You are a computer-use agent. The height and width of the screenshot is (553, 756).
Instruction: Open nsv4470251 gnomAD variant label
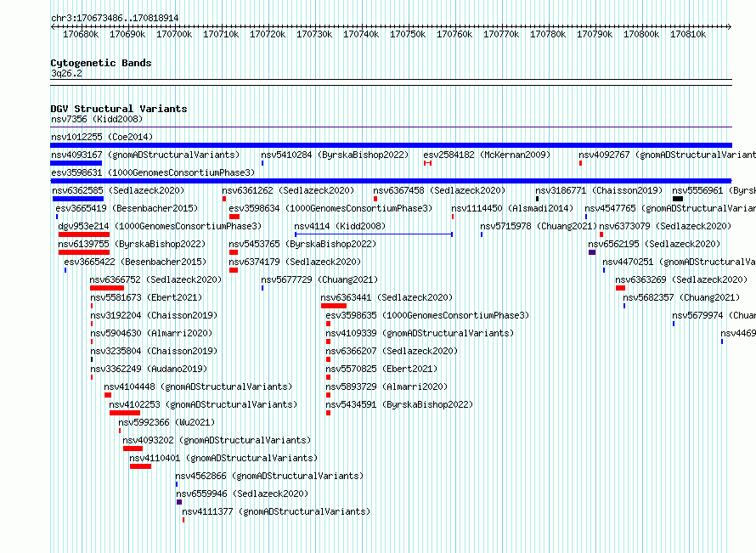679,262
